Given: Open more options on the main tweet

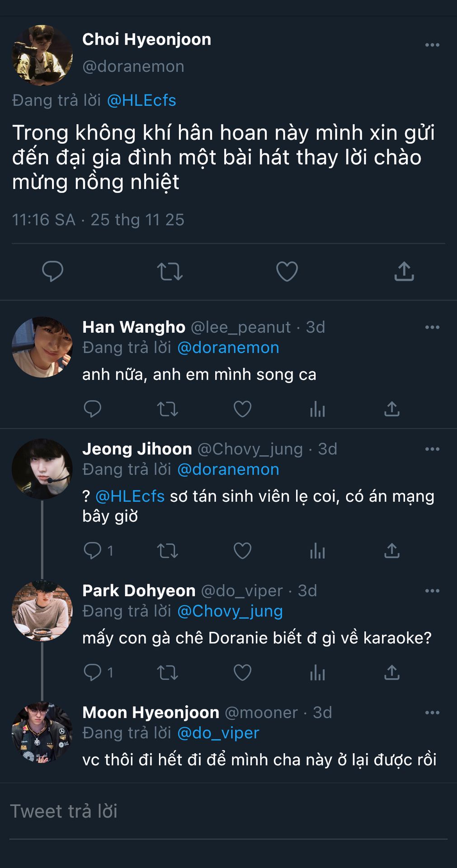Looking at the screenshot, I should (x=432, y=45).
